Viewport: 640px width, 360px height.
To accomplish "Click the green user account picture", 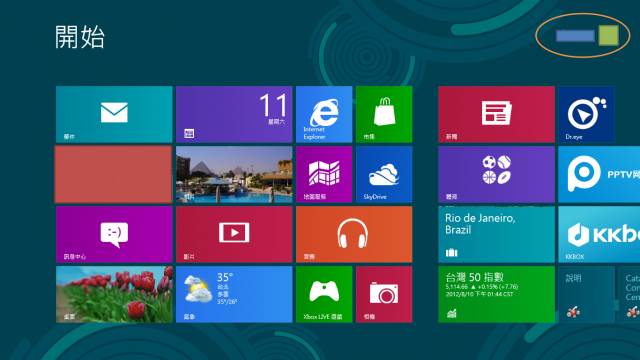I will (609, 35).
